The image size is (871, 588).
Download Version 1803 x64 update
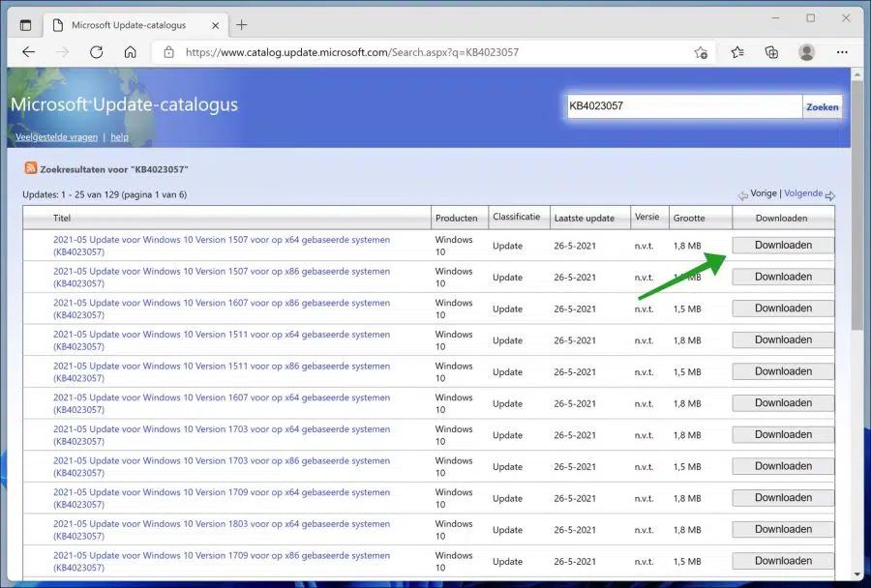point(783,530)
